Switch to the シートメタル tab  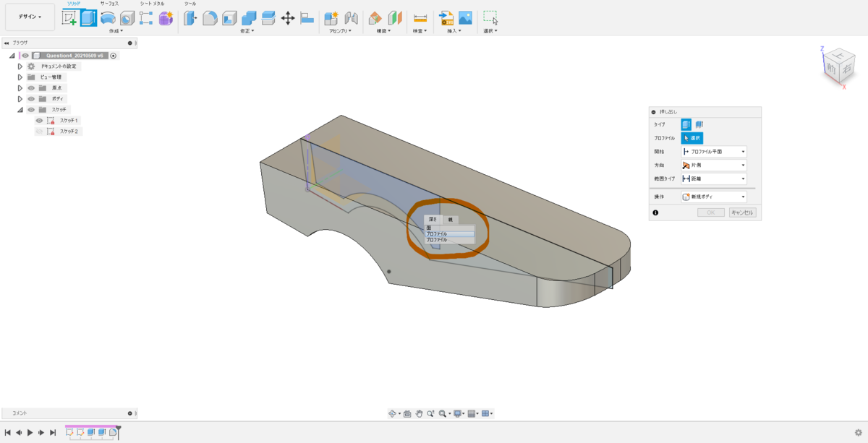click(x=152, y=4)
